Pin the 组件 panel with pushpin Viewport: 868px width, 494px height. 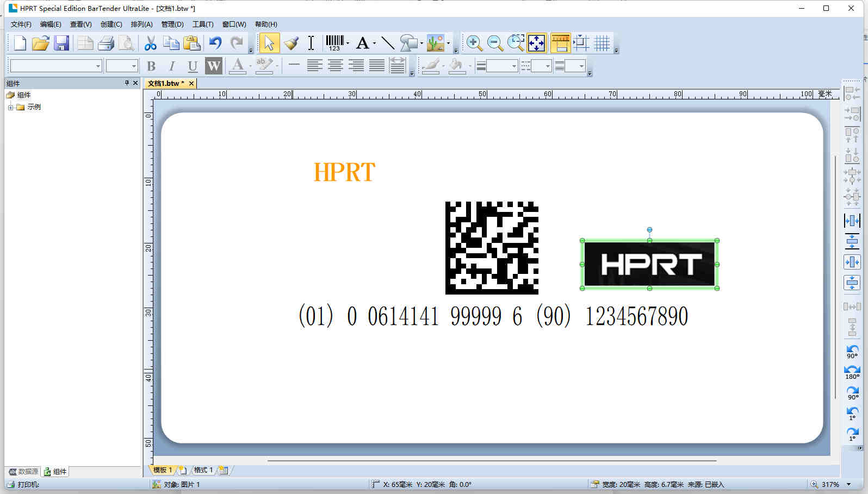[x=127, y=83]
